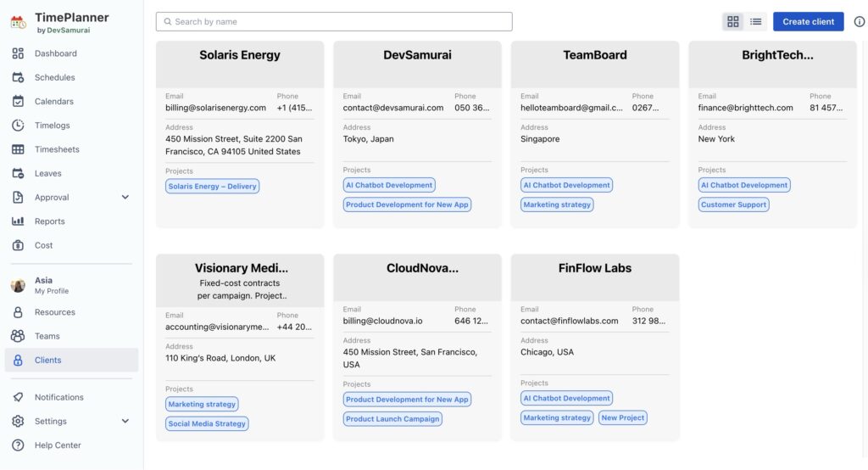868x470 pixels.
Task: Open Social Media Strategy project tag
Action: (x=207, y=423)
